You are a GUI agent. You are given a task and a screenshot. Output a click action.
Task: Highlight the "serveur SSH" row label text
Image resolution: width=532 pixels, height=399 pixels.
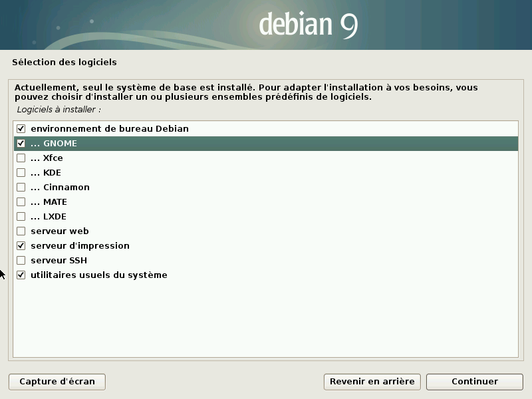click(59, 260)
